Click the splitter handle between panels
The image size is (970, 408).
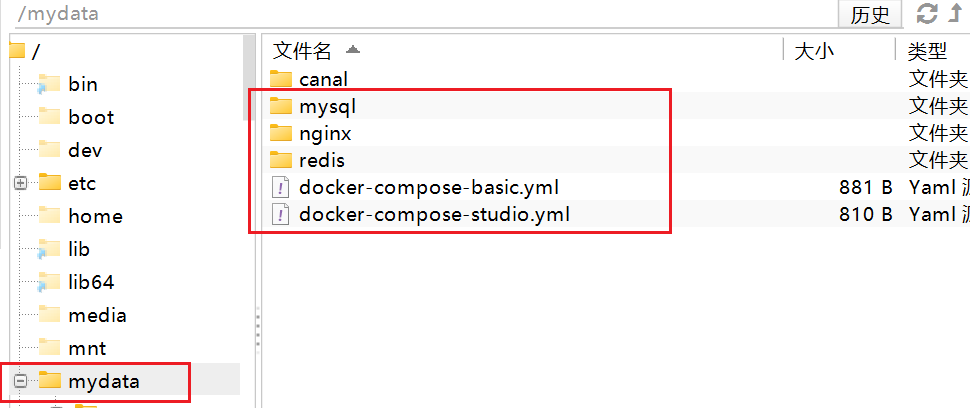[x=258, y=329]
